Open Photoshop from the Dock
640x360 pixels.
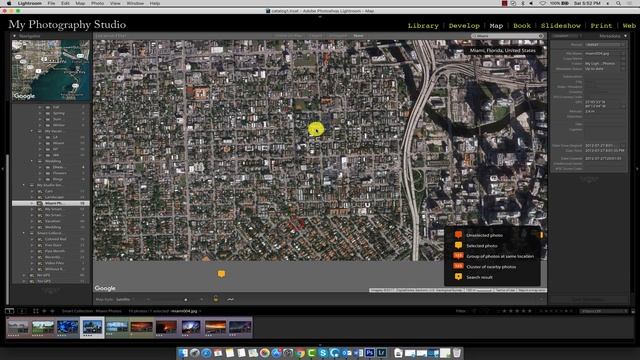point(370,353)
